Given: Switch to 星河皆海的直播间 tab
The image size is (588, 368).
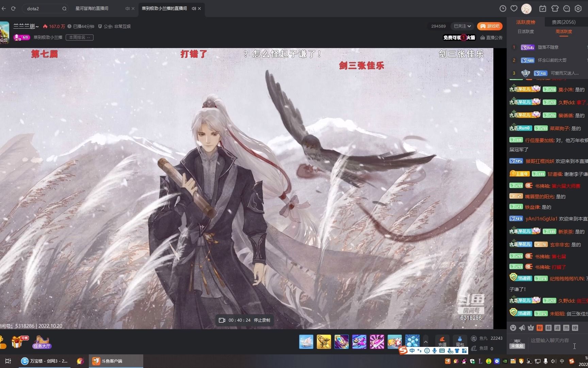Looking at the screenshot, I should coord(92,9).
